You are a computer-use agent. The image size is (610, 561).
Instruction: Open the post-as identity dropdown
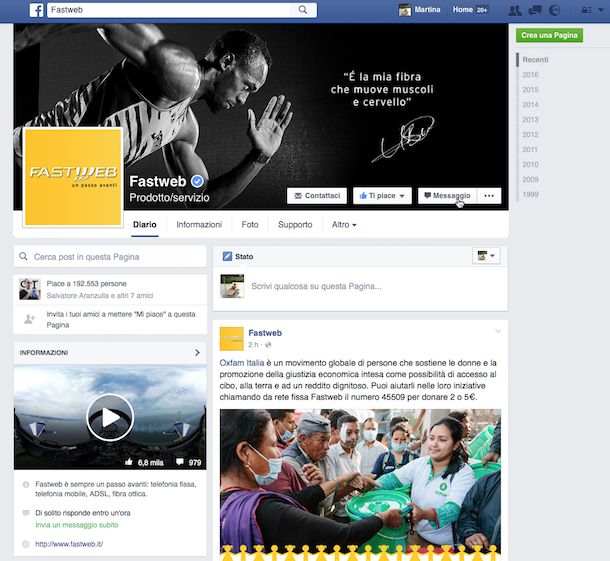coord(486,256)
